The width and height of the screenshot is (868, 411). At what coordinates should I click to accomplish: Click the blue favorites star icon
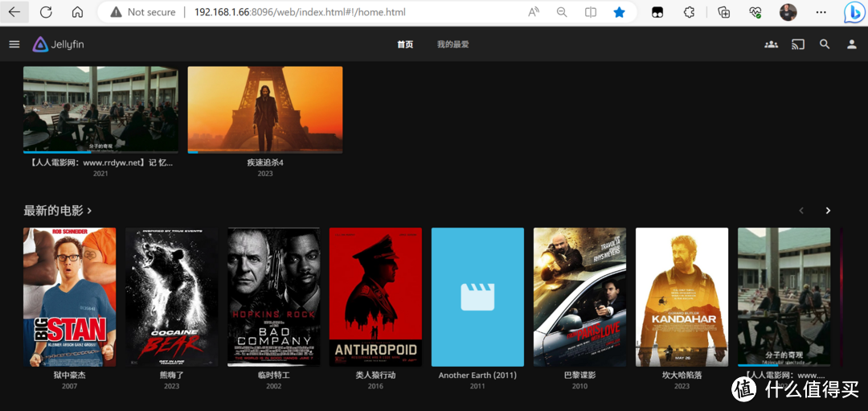pos(620,12)
